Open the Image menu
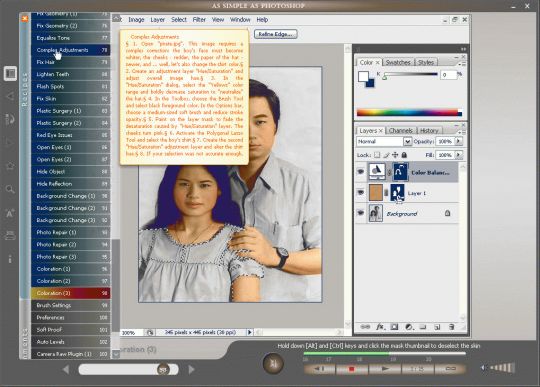540x387 pixels. pyautogui.click(x=136, y=20)
